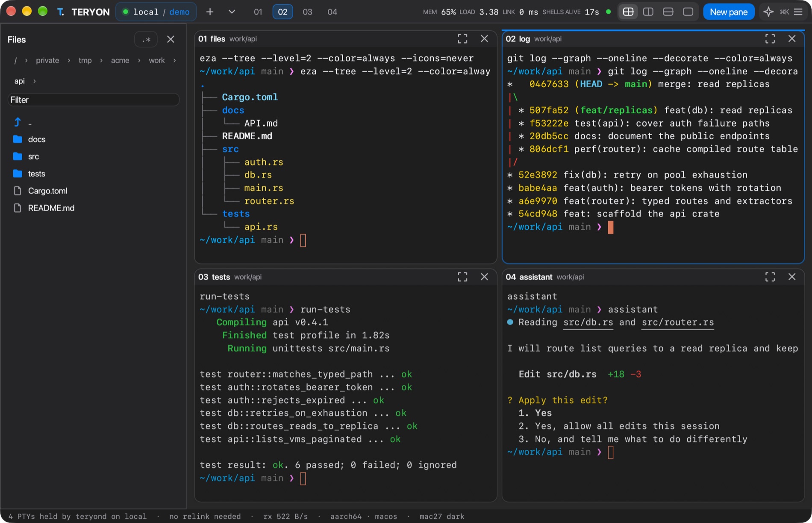Choose option 1. Yes in assistant
Screen dimensions: 812x523
coord(535,413)
